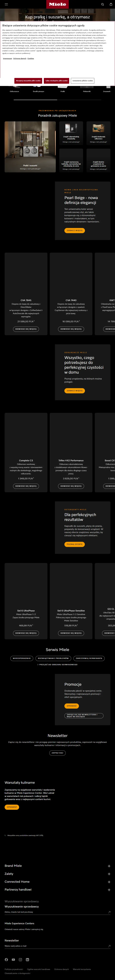Follow Przejdź do obszaru serwisowego link
This screenshot has width=115, height=980.
pos(57,665)
